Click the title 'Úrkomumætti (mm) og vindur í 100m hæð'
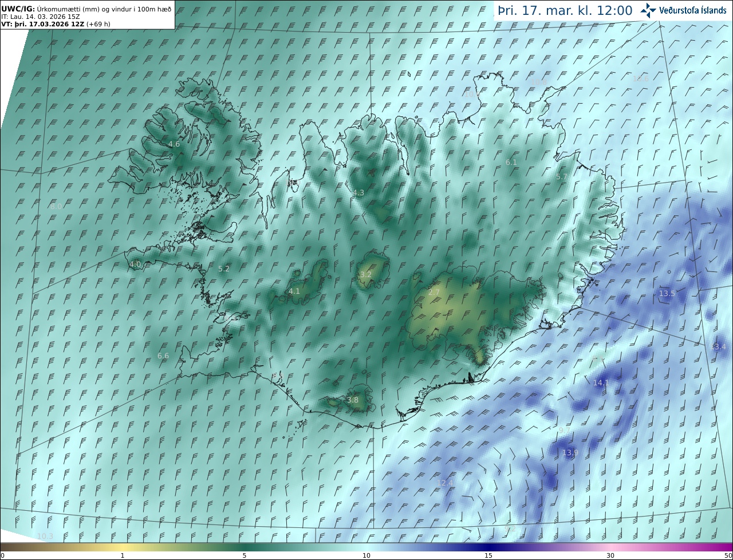Image resolution: width=733 pixels, height=560 pixels. (104, 9)
